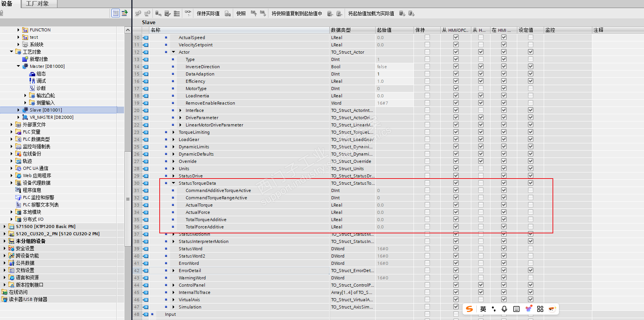Viewport: 644px width, 320px height.
Task: Click the 名称 column header
Action: point(239,30)
